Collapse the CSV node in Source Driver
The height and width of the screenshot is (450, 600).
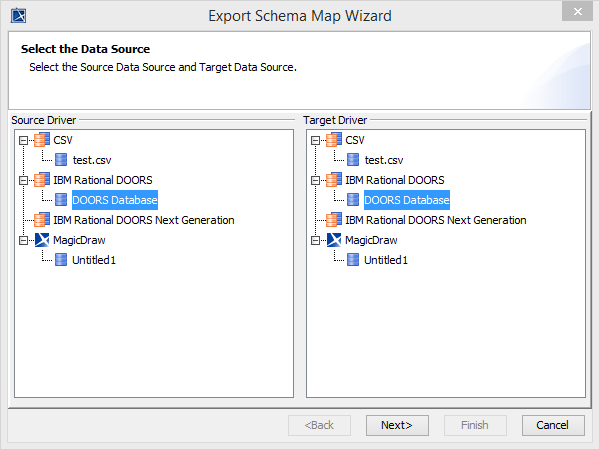[24, 140]
